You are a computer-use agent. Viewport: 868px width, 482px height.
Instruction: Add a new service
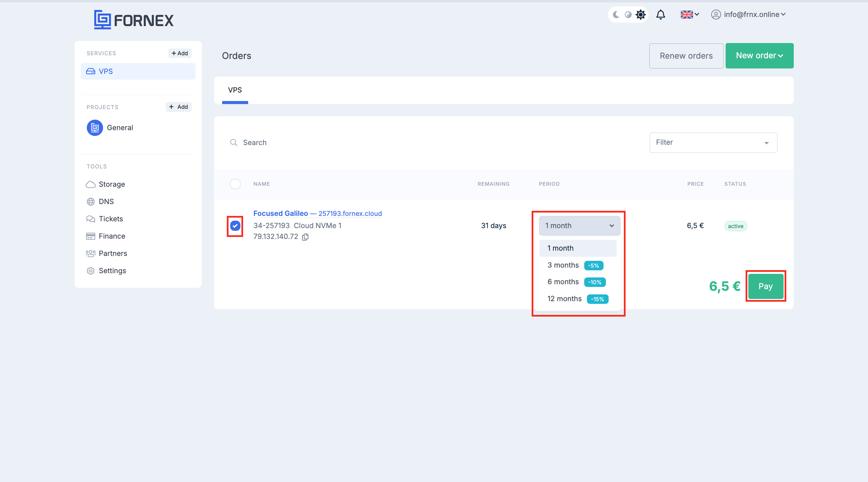tap(180, 53)
